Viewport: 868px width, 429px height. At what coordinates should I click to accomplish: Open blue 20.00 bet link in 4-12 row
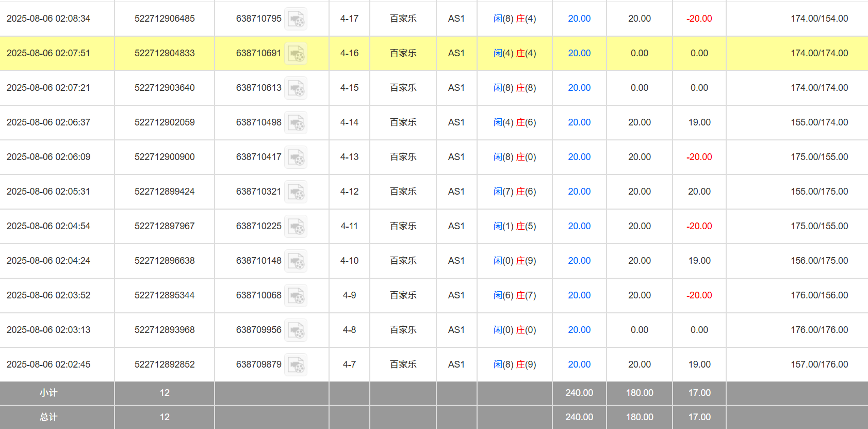[x=579, y=192]
